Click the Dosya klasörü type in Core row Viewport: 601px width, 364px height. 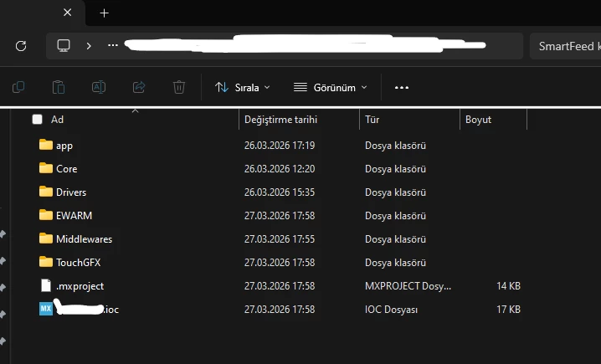395,169
